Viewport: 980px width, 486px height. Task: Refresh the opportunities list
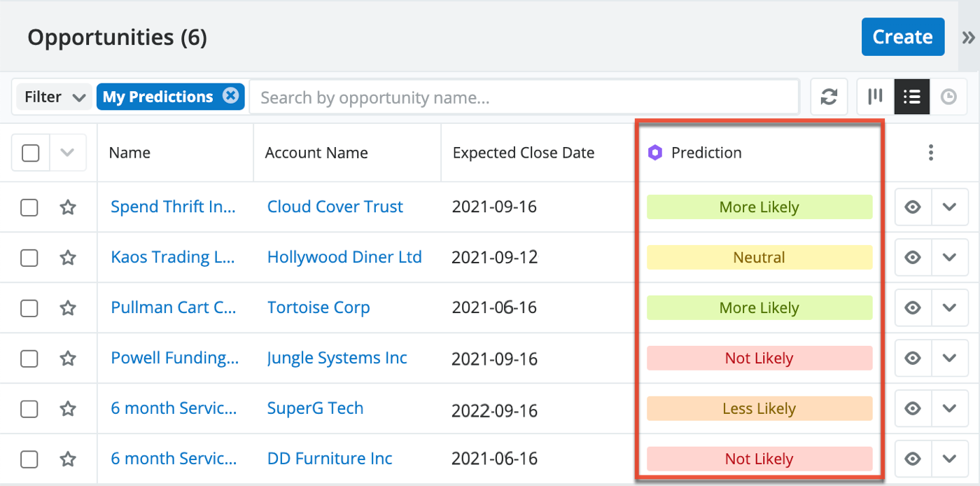coord(829,97)
